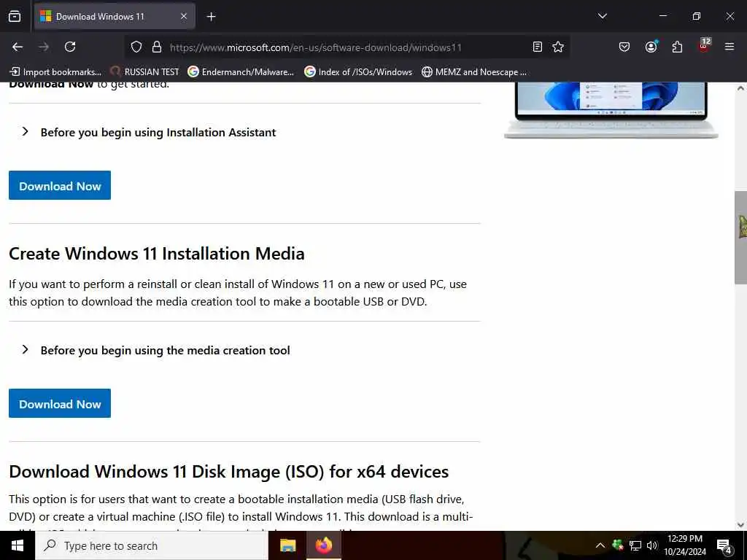747x560 pixels.
Task: Open clock showing 12:29 PM
Action: click(x=685, y=545)
